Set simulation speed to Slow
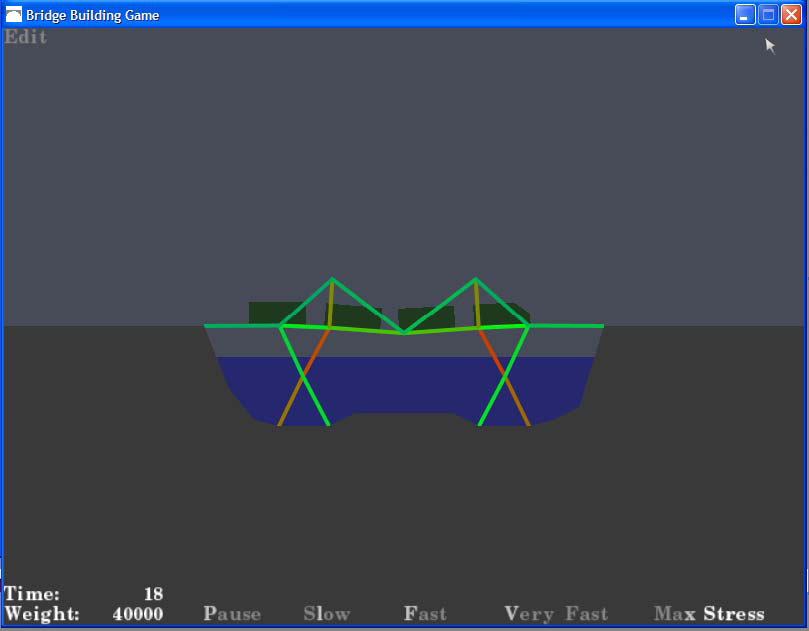The height and width of the screenshot is (631, 809). tap(327, 613)
